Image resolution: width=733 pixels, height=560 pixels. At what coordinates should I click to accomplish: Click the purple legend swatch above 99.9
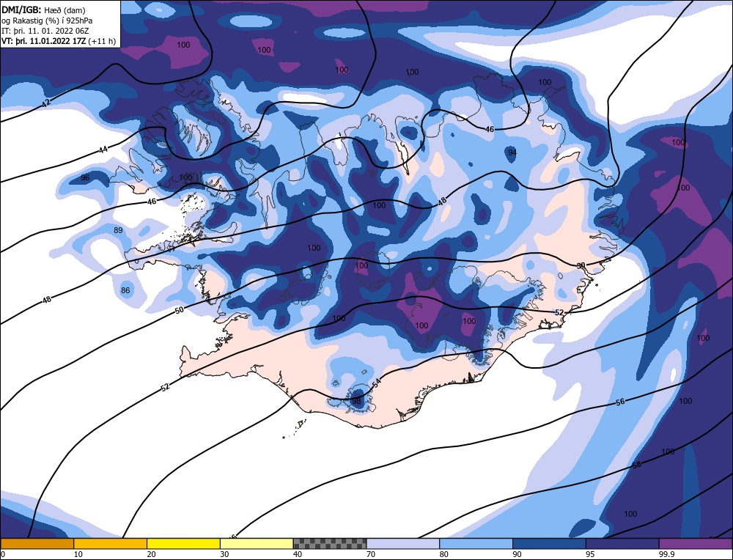point(696,544)
